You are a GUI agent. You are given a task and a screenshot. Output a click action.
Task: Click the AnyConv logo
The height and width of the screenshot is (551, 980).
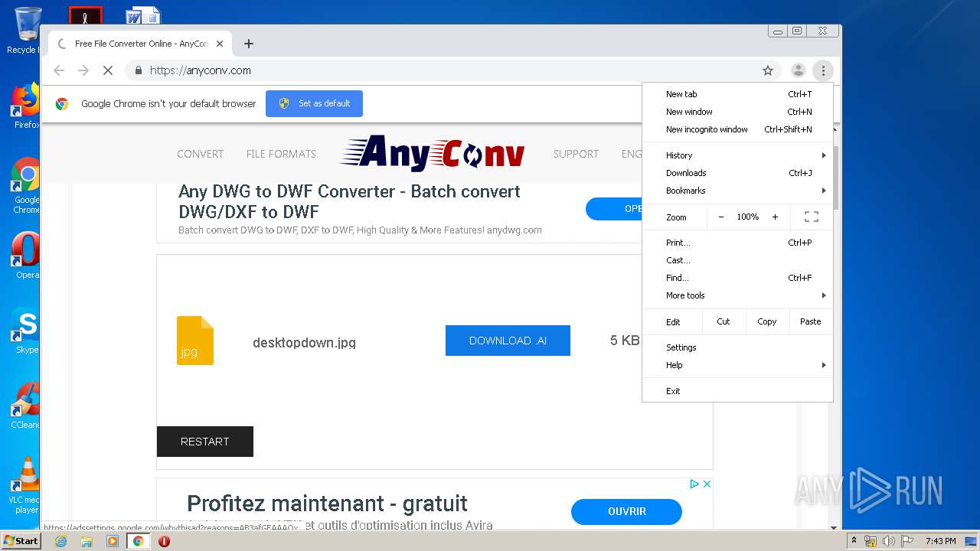[433, 153]
